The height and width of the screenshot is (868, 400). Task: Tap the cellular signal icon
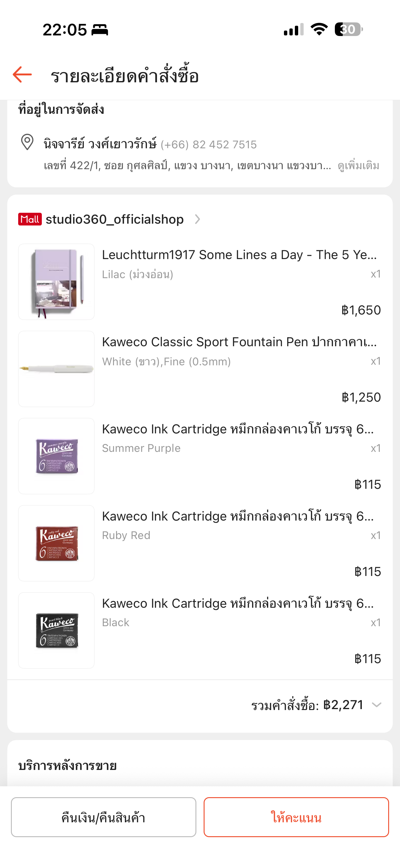pos(293,29)
